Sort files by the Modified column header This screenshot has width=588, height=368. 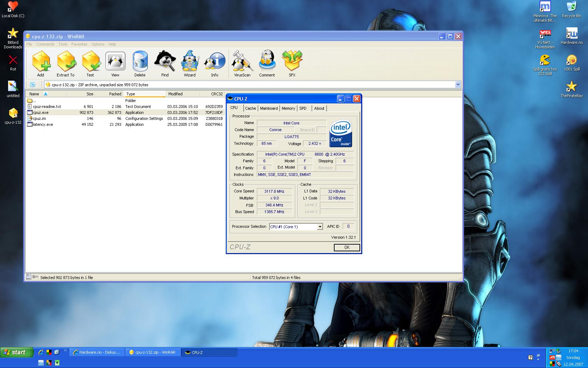coord(182,94)
